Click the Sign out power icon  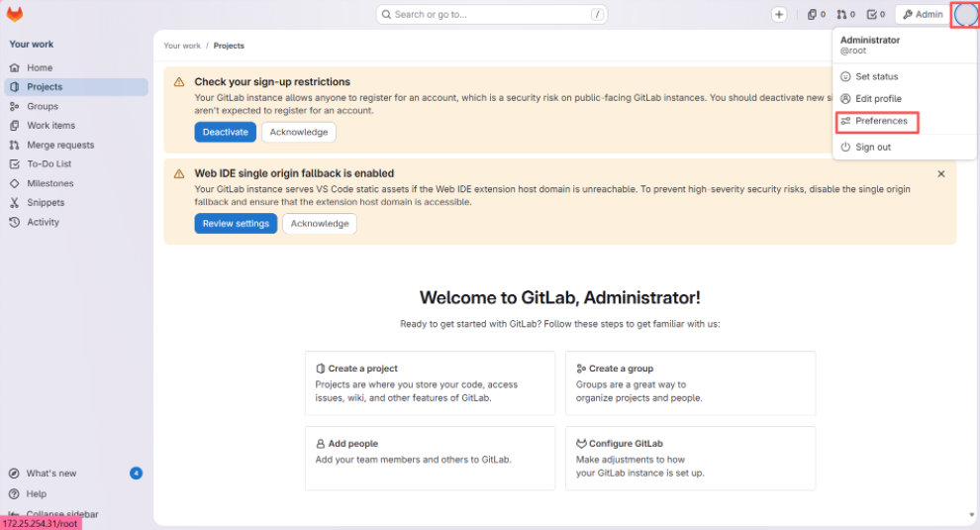coord(845,147)
